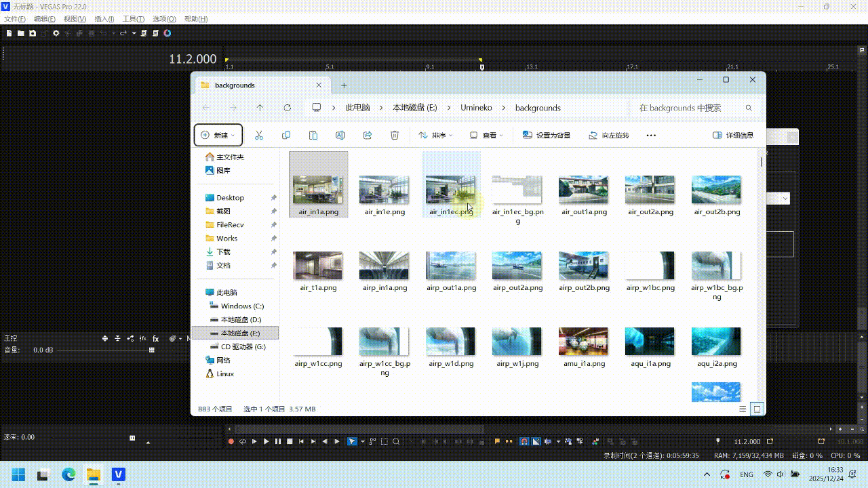This screenshot has height=488, width=868.
Task: Toggle Auto Save with the interface theme icon
Action: click(x=167, y=33)
